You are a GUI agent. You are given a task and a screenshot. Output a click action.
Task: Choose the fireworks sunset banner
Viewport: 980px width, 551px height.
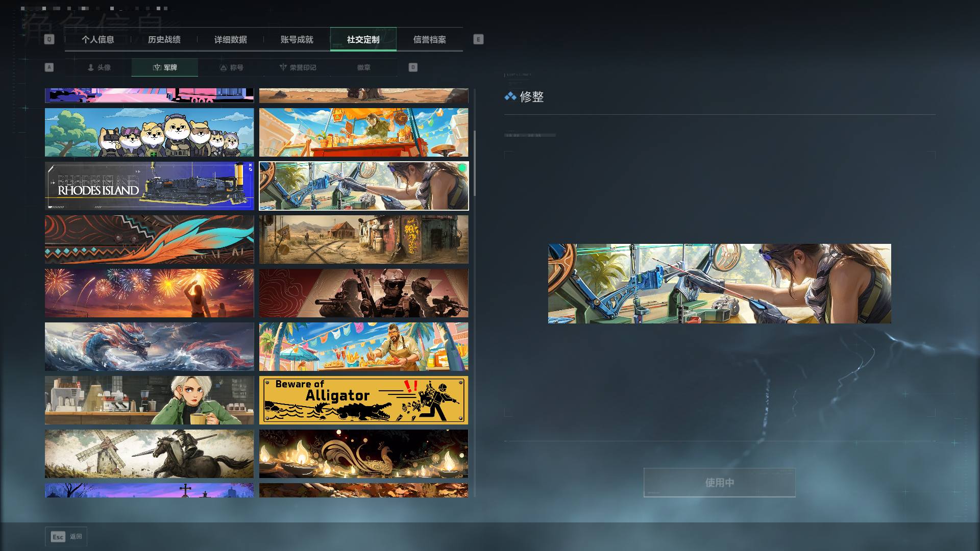pyautogui.click(x=149, y=293)
